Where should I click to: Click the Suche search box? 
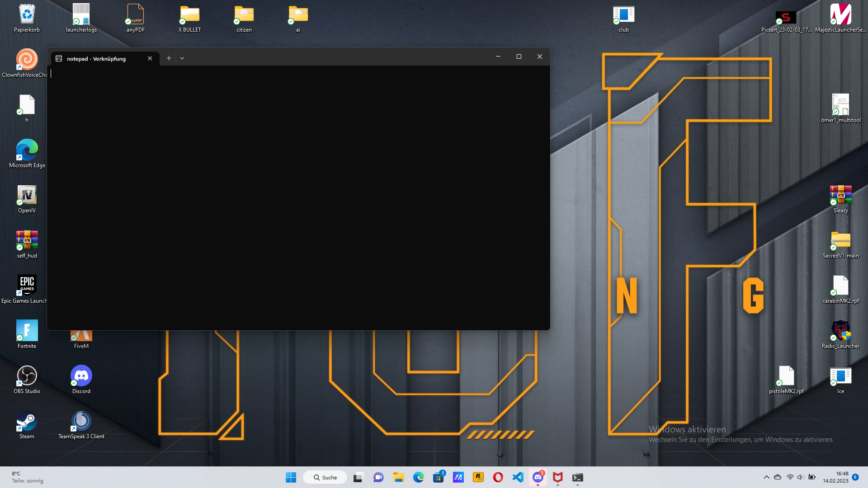[325, 477]
